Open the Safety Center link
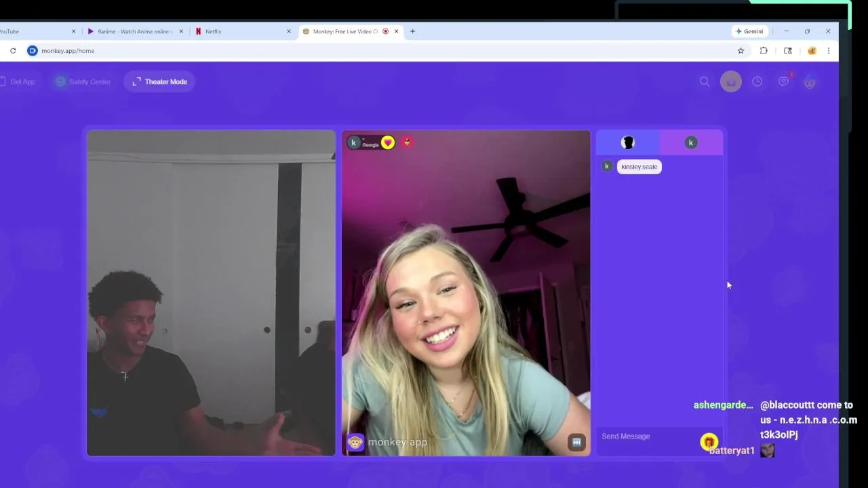 pos(83,81)
